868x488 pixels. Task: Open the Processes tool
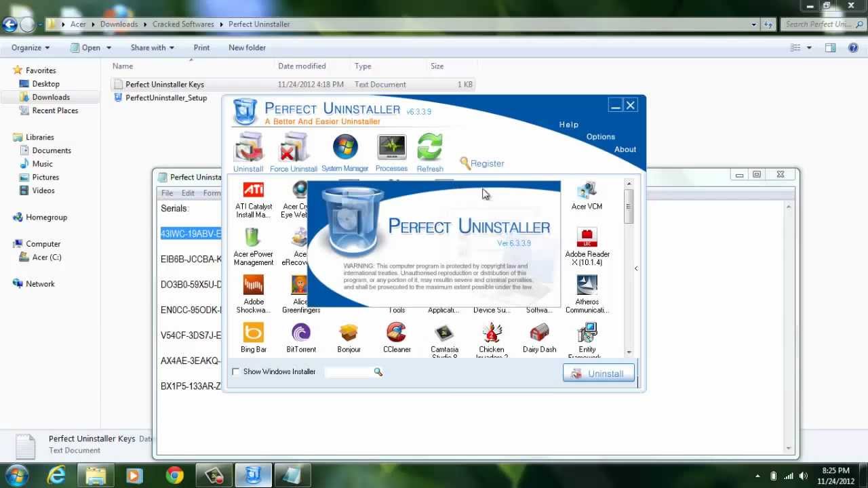(x=391, y=152)
